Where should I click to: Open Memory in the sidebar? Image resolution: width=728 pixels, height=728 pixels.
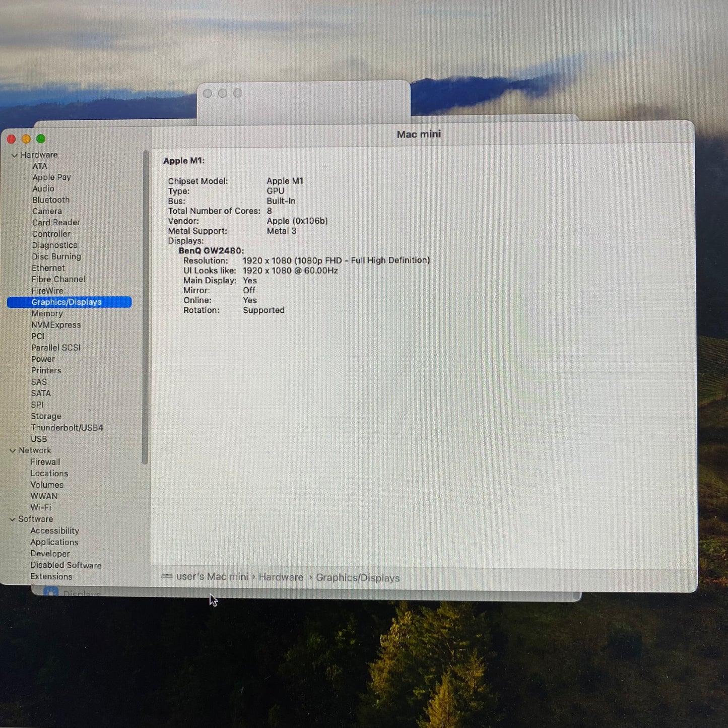47,314
